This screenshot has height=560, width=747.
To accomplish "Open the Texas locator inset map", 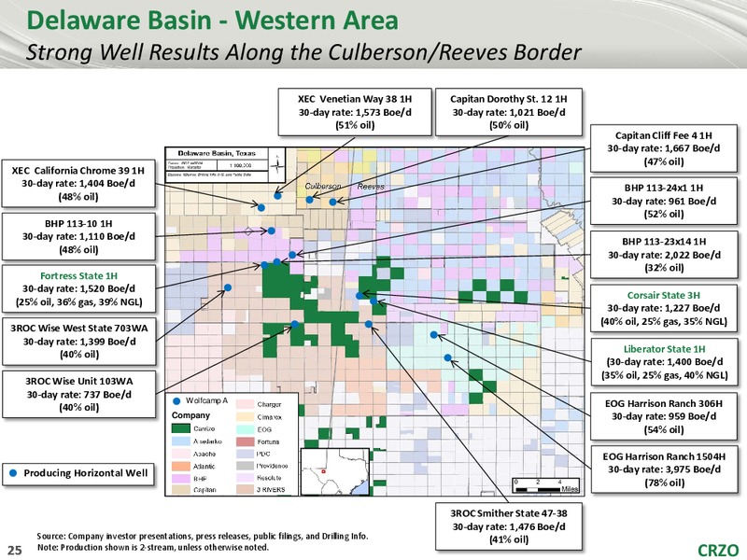I will 335,471.
